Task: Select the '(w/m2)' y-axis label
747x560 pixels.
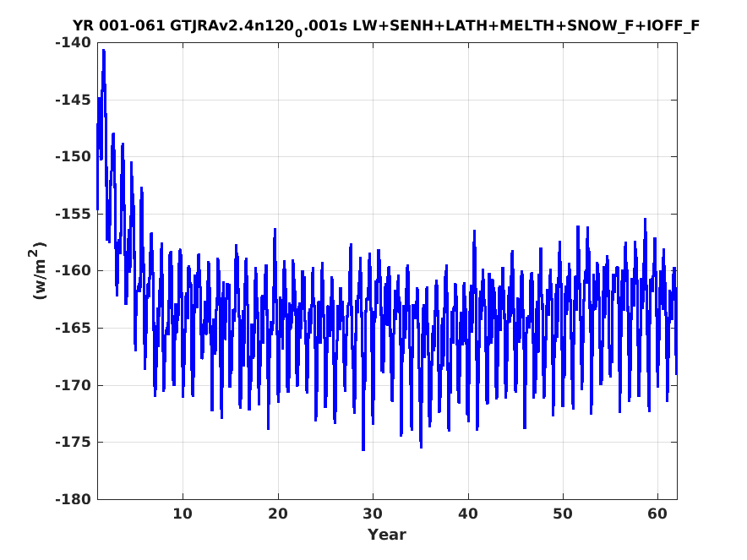Action: click(39, 270)
